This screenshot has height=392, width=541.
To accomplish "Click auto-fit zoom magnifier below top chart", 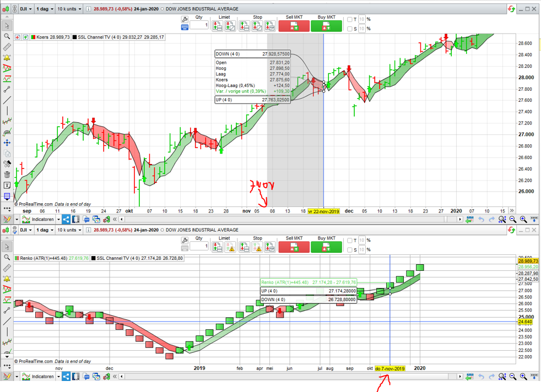I will pos(502,219).
